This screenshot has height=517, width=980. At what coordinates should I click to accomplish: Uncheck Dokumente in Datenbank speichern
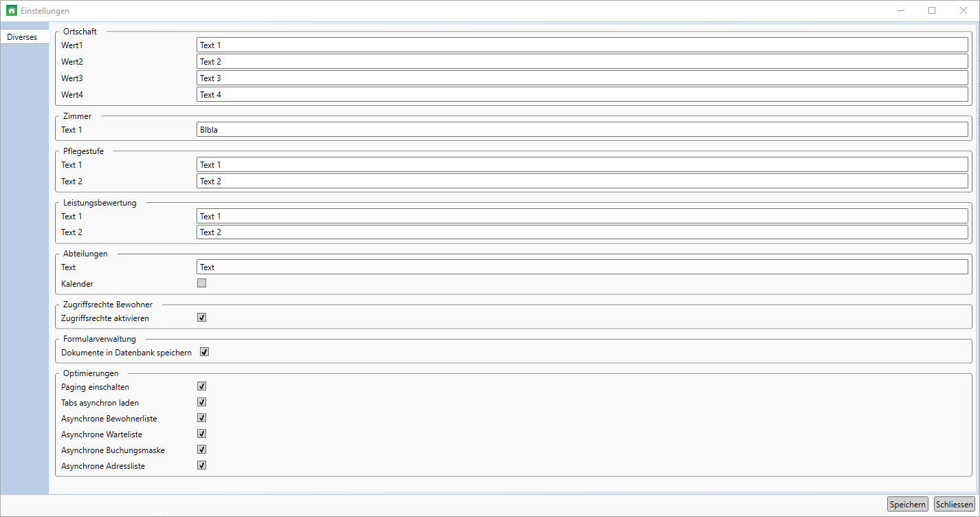pos(204,352)
